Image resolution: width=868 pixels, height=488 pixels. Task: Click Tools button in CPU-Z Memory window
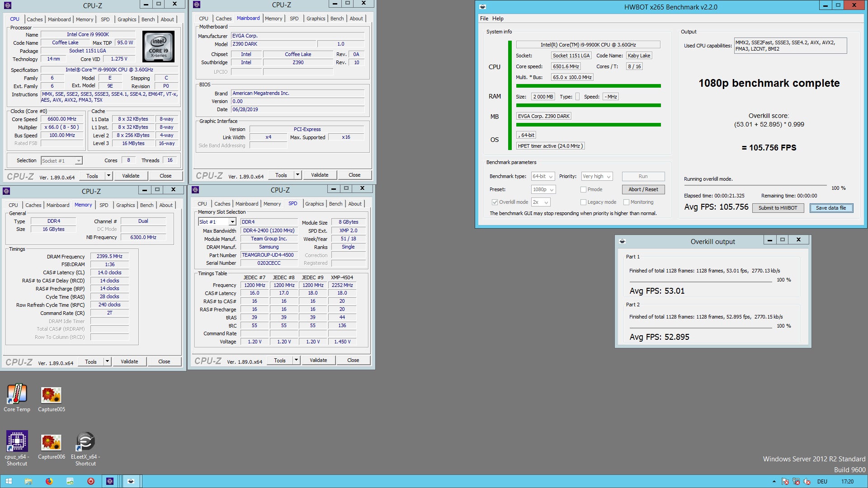point(91,361)
